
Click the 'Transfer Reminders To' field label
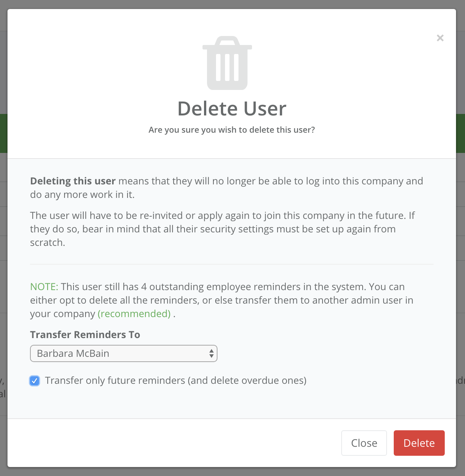pos(85,335)
